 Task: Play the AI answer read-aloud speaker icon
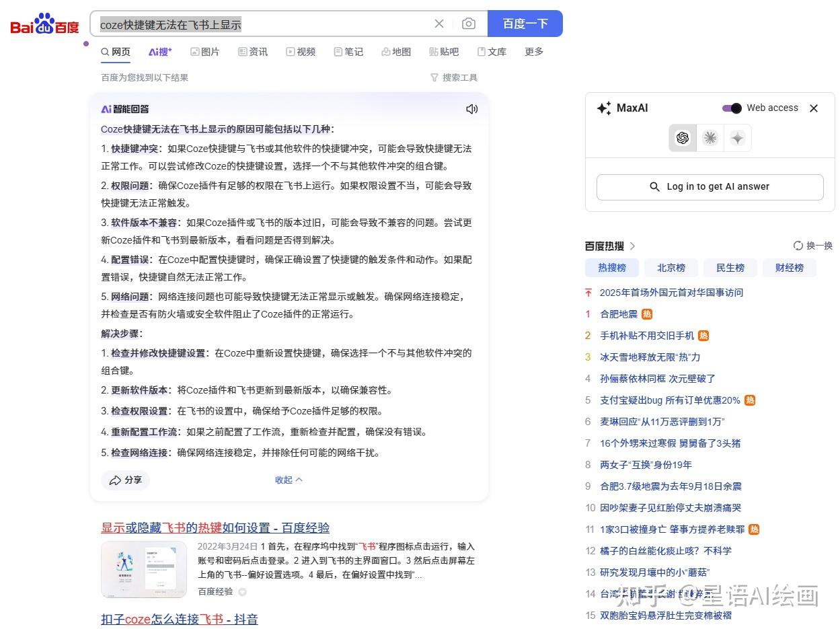(x=471, y=109)
